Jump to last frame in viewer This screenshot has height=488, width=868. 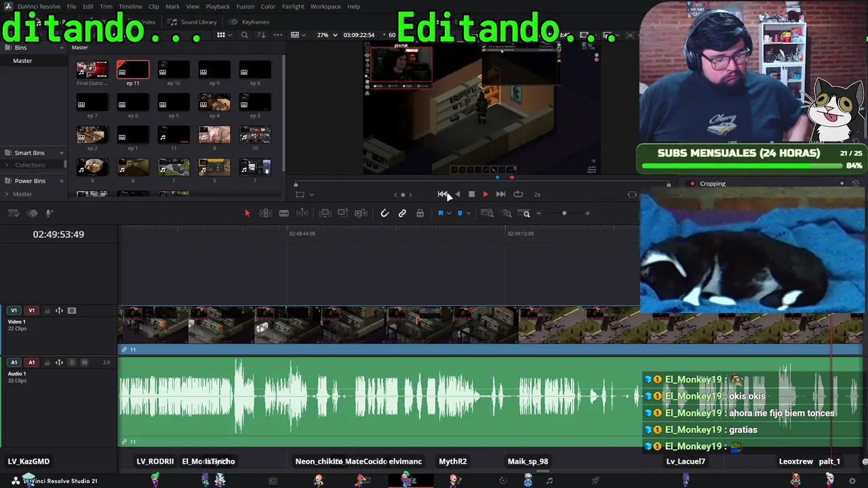[500, 195]
